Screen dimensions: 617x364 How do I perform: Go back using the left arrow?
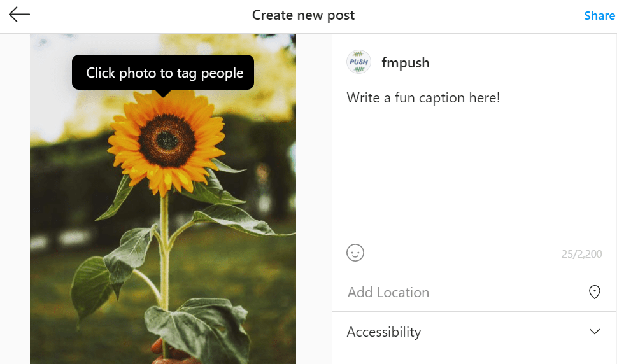pos(19,15)
